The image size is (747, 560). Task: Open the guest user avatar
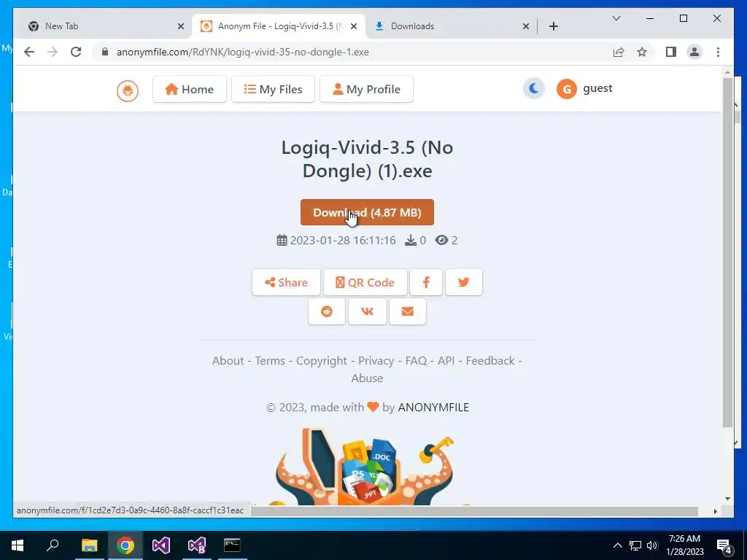(x=566, y=89)
